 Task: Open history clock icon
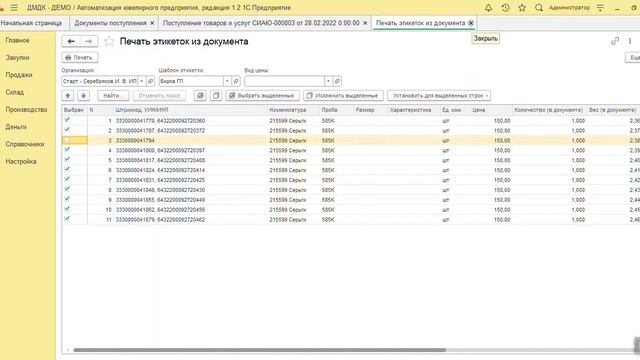pos(505,8)
